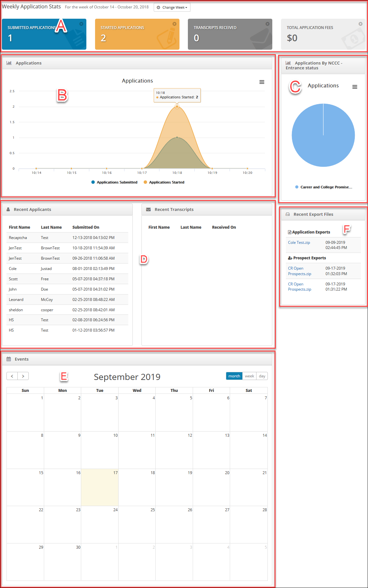The height and width of the screenshot is (588, 368).
Task: Click the 10/18 data point on chart
Action: coord(177,106)
